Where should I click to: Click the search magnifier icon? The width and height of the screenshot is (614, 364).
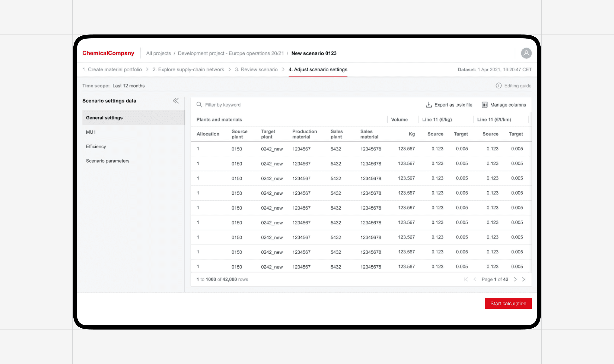pos(199,105)
